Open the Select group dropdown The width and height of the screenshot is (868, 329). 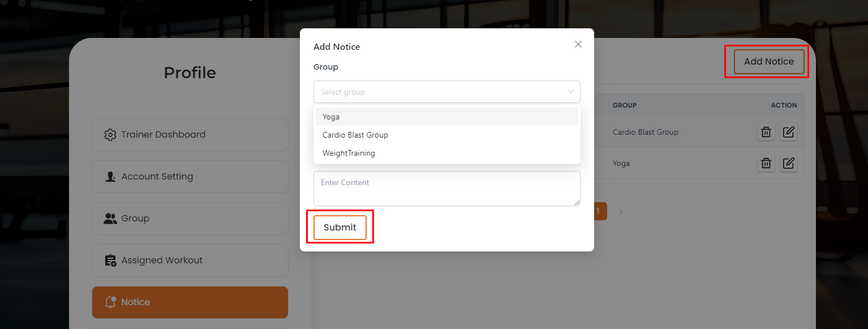click(x=441, y=92)
